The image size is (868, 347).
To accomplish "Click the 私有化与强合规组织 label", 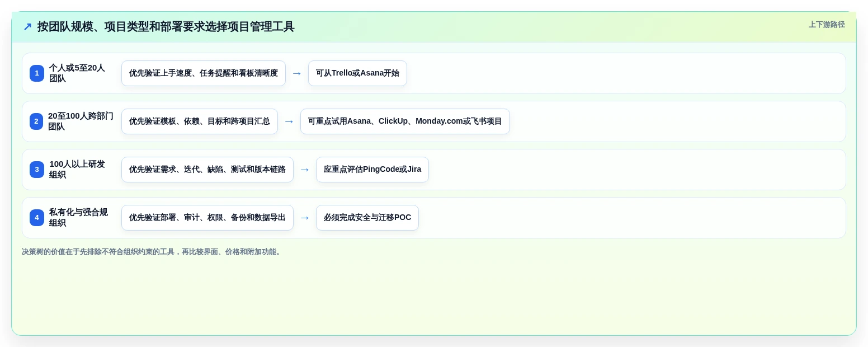I will pyautogui.click(x=78, y=218).
